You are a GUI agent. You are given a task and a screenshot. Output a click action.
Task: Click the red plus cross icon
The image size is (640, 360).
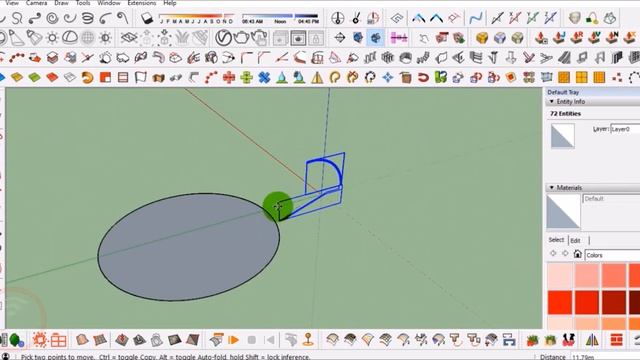pos(229,77)
